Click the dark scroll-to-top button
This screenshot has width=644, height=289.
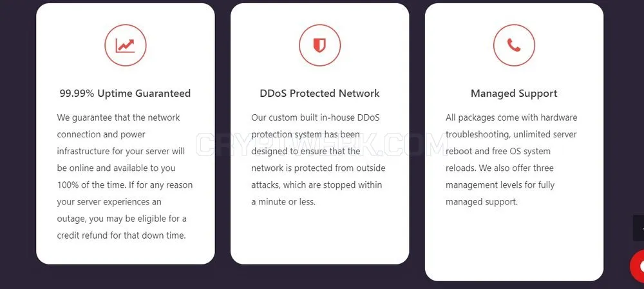point(639,228)
